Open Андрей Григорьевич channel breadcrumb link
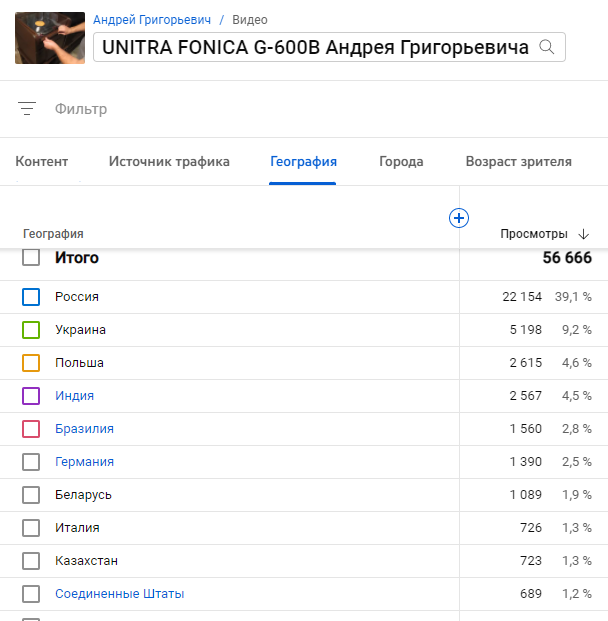Image resolution: width=608 pixels, height=621 pixels. 152,20
